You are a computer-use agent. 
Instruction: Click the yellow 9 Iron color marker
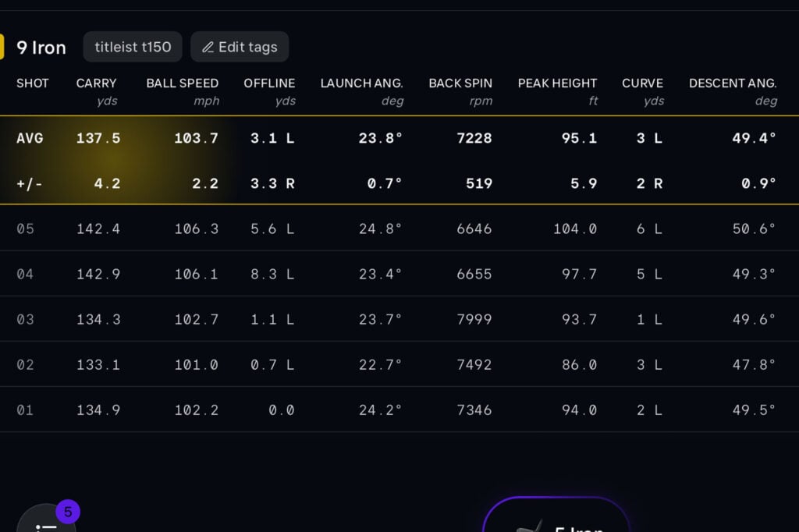(2, 47)
